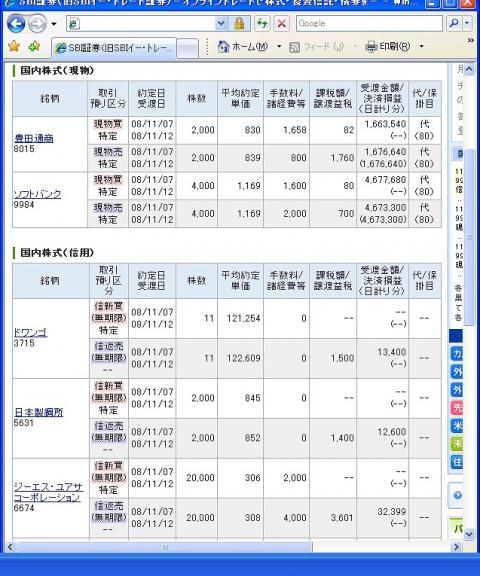The width and height of the screenshot is (480, 576).
Task: Click the blue カ sidebar icon
Action: tap(456, 354)
